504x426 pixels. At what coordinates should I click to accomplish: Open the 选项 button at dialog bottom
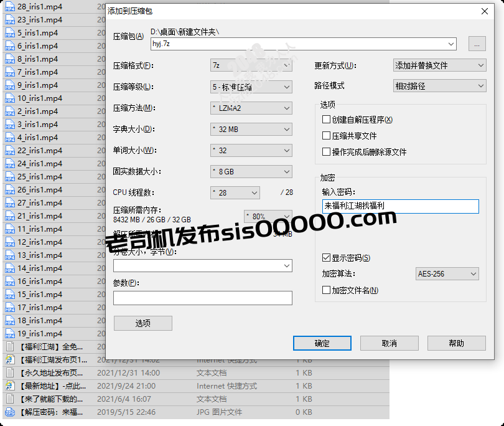(142, 323)
